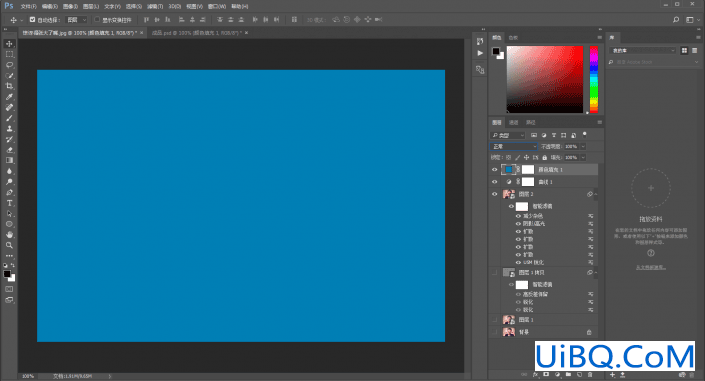Click the foreground color swatch in Color panel
The image size is (705, 381).
pyautogui.click(x=495, y=51)
